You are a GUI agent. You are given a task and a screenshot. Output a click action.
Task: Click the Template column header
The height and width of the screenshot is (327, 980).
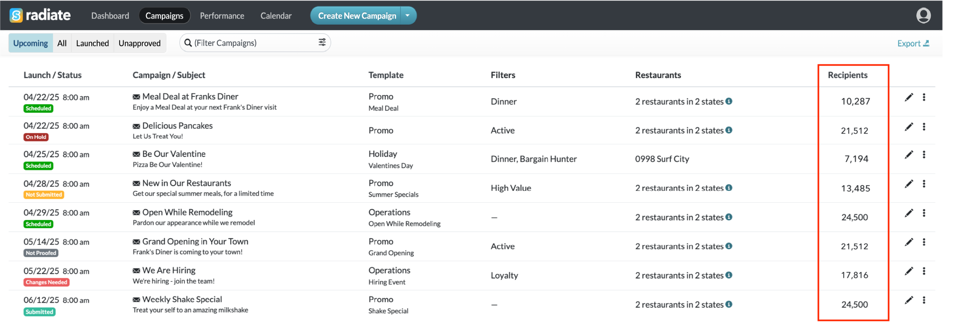[x=386, y=75]
